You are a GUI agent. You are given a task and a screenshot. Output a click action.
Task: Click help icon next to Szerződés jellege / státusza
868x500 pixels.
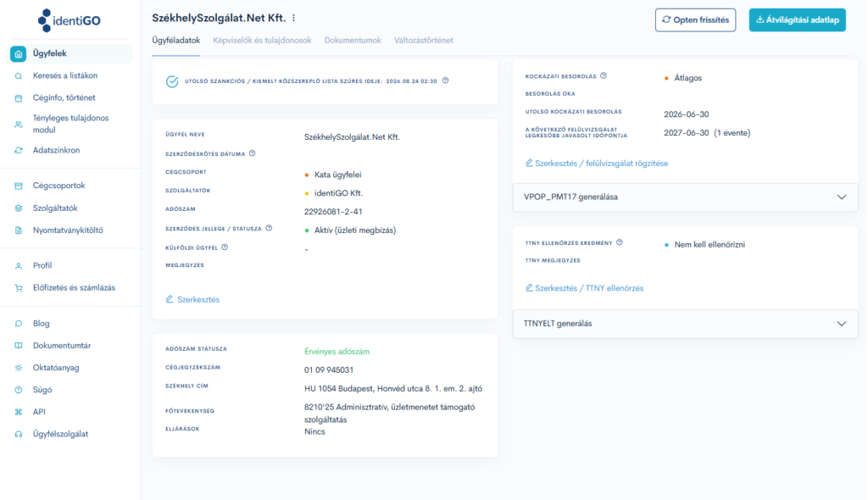[269, 228]
